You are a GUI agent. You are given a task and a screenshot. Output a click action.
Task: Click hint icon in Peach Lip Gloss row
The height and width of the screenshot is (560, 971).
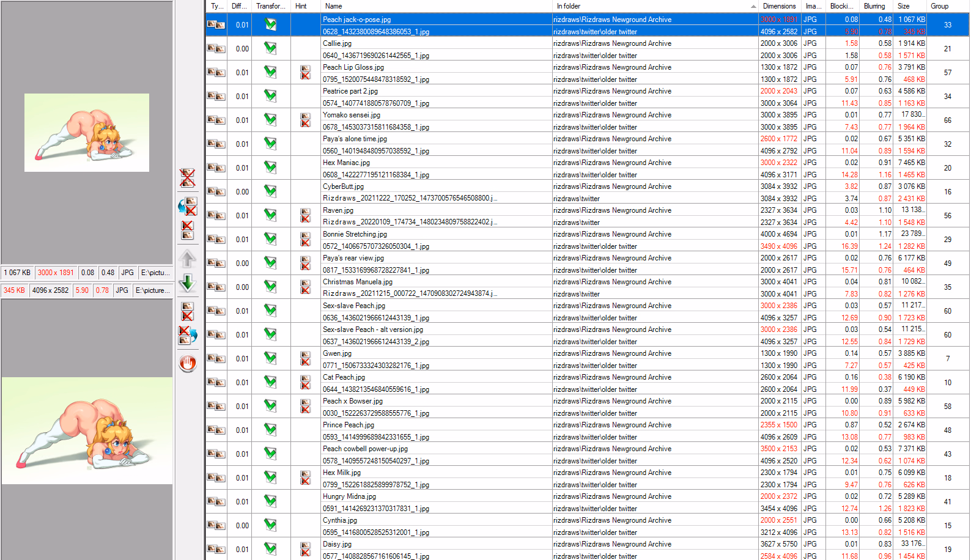click(305, 73)
